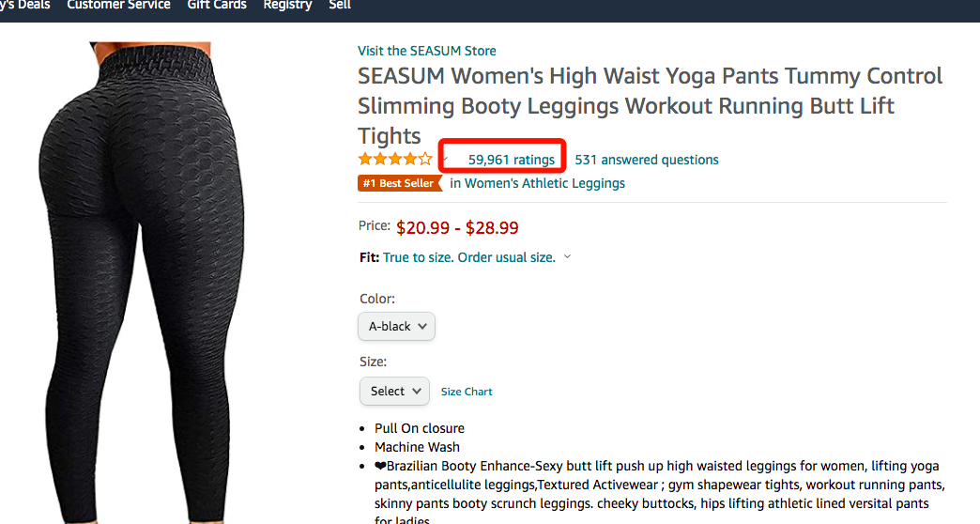Viewport: 980px width, 524px height.
Task: Select Sell in the top navigation
Action: coord(340,5)
